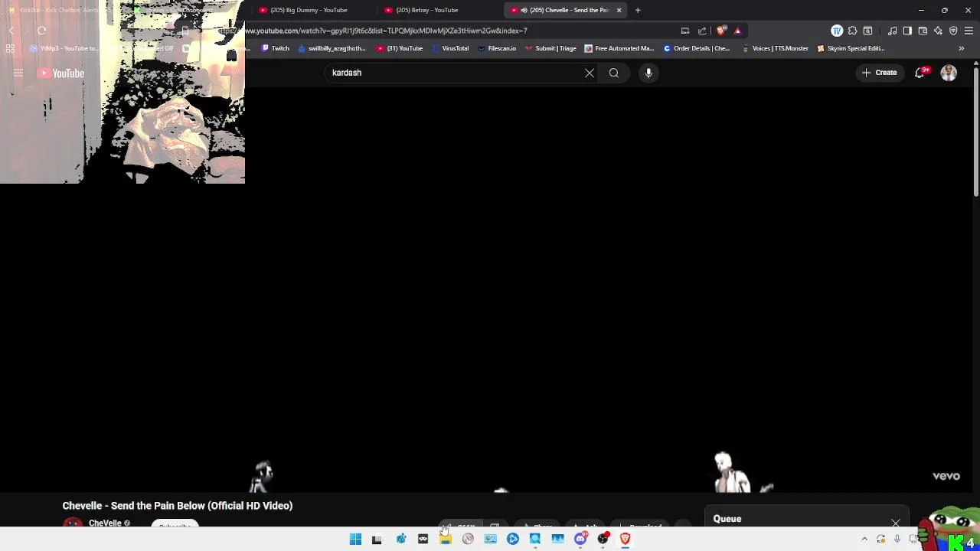Open the YouTube hamburger guide menu
The width and height of the screenshot is (980, 551).
pyautogui.click(x=18, y=73)
